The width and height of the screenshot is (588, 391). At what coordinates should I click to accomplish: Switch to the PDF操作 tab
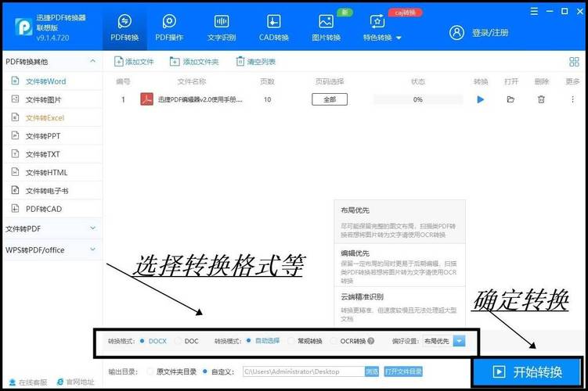pos(169,27)
